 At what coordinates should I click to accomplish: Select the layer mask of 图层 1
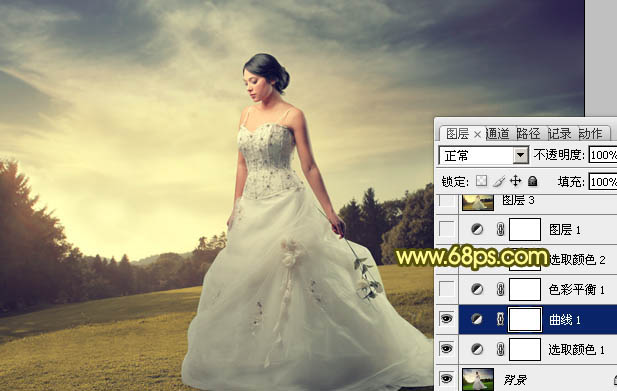pos(525,229)
